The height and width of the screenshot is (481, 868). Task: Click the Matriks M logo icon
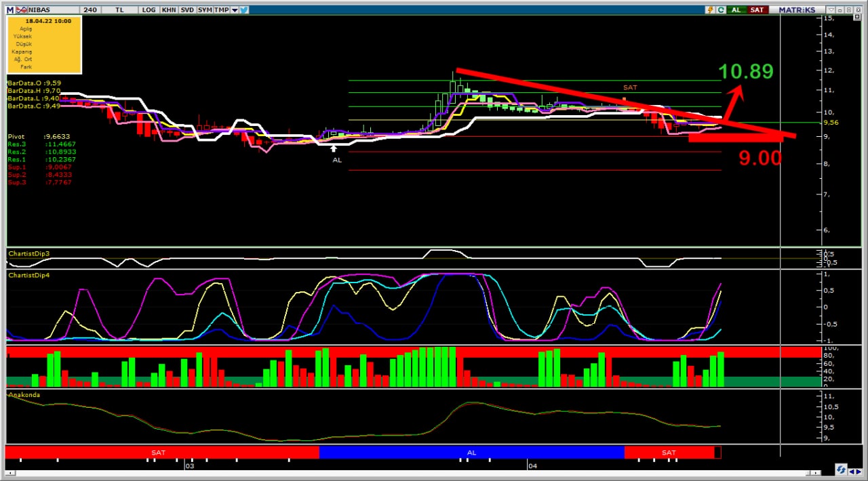(x=9, y=10)
